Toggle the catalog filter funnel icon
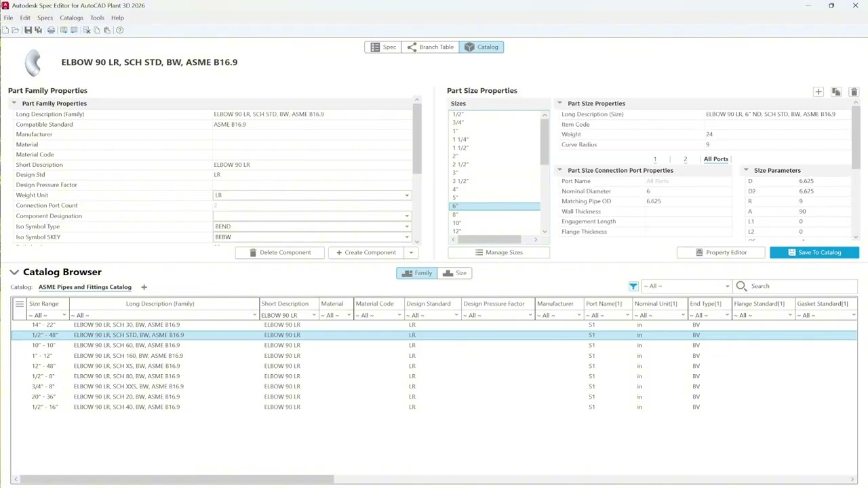 pos(633,286)
